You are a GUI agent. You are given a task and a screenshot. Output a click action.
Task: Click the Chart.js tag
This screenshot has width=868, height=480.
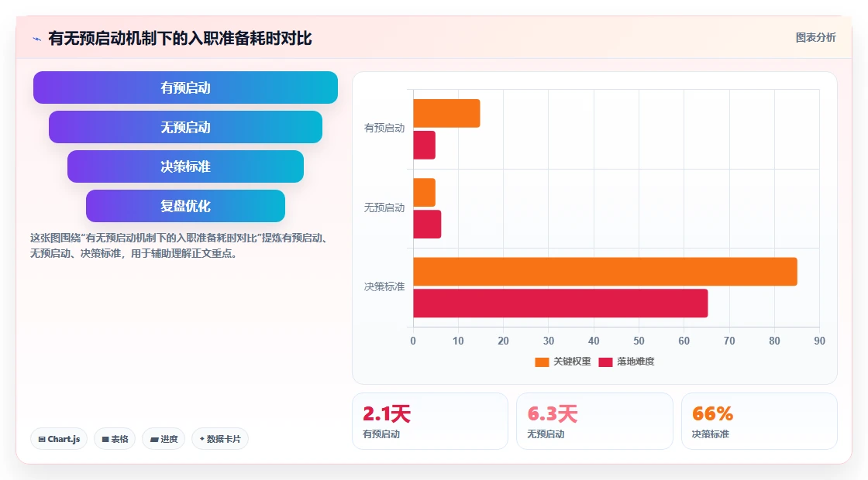point(59,439)
